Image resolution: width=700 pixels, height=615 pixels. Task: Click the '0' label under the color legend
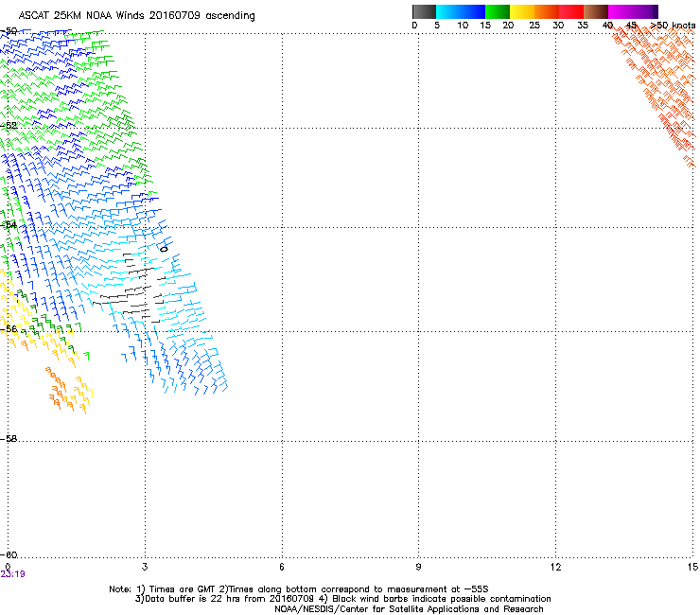(x=414, y=26)
